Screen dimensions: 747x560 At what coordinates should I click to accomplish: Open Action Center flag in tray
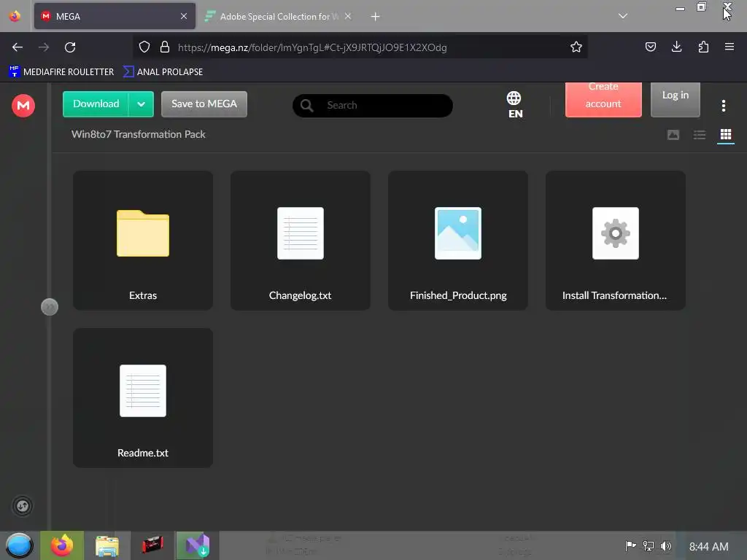pyautogui.click(x=630, y=546)
